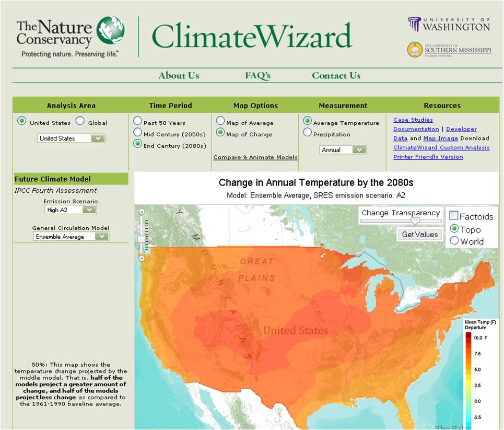Click the United States label on map

(296, 330)
